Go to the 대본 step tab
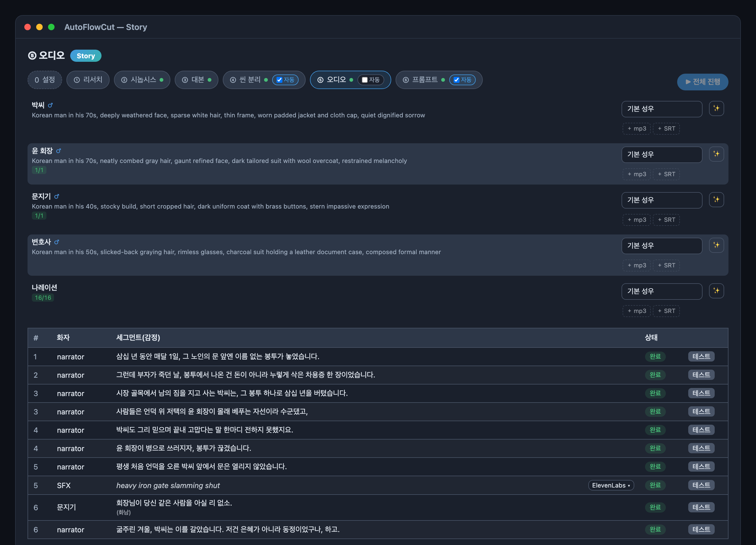Viewport: 756px width, 545px height. [196, 80]
